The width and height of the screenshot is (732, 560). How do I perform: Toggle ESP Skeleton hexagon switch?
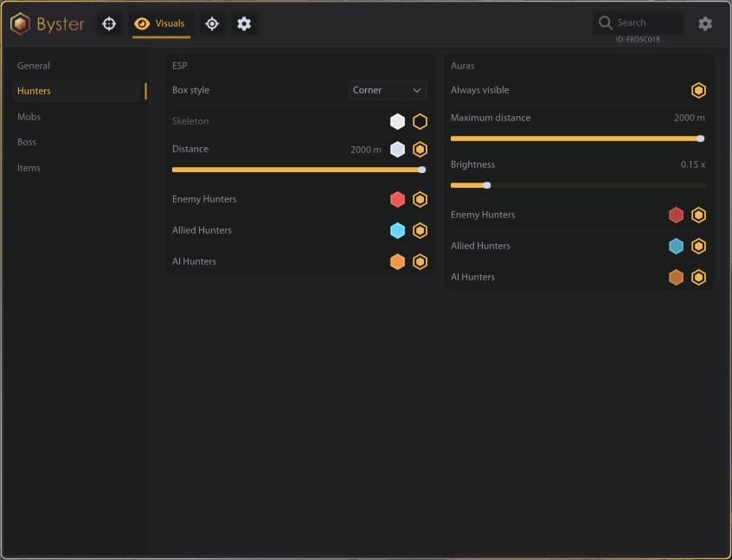(x=420, y=121)
